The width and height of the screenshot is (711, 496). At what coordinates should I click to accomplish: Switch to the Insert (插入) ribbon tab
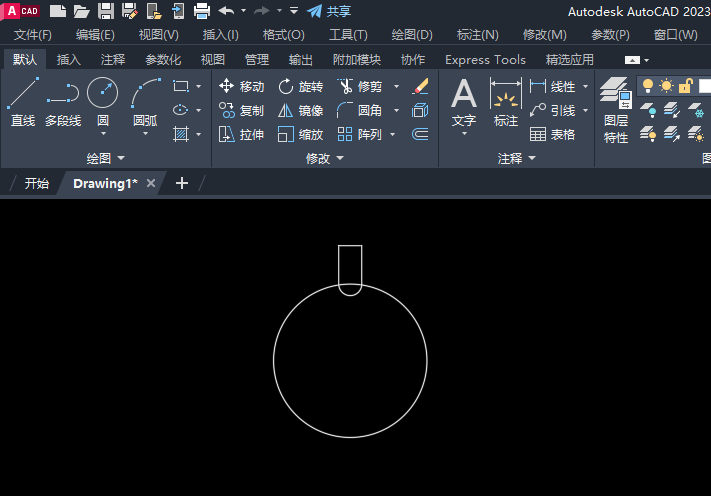click(x=68, y=59)
